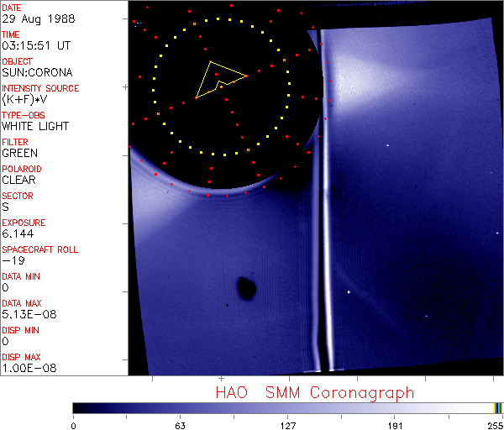The height and width of the screenshot is (430, 504).
Task: Click the color bar tick labeled 255
Action: click(x=496, y=426)
